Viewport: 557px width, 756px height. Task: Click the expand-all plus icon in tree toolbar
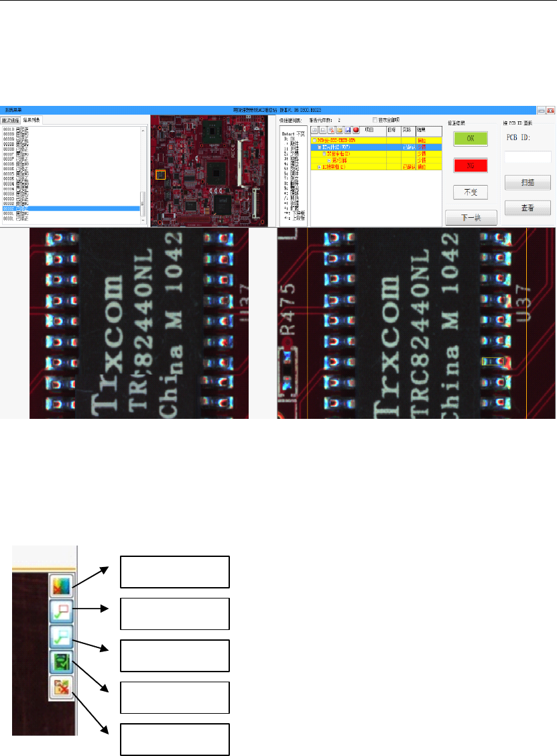pos(315,130)
